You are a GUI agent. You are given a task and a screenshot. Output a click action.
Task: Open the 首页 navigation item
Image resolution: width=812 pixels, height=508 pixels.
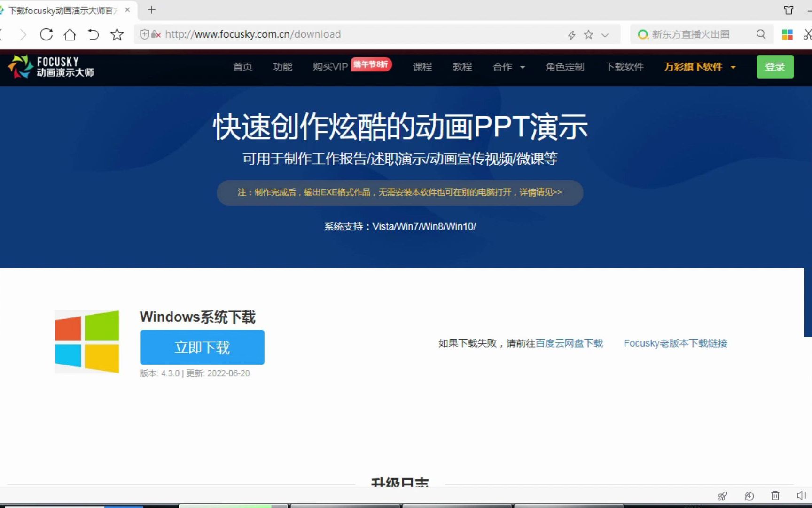(242, 67)
